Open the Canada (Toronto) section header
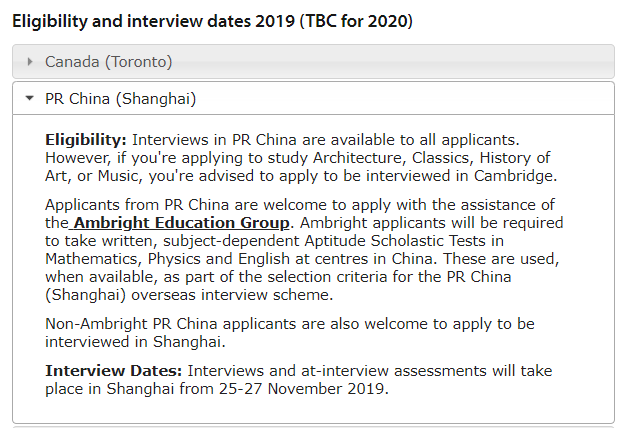 point(313,62)
